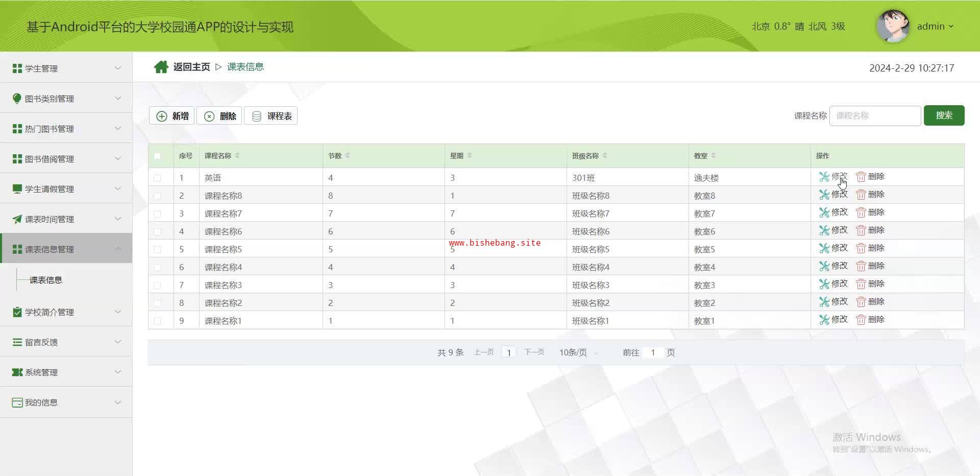Check the box for 课程名称5 row
Screen dimensions: 980x476
tap(157, 250)
